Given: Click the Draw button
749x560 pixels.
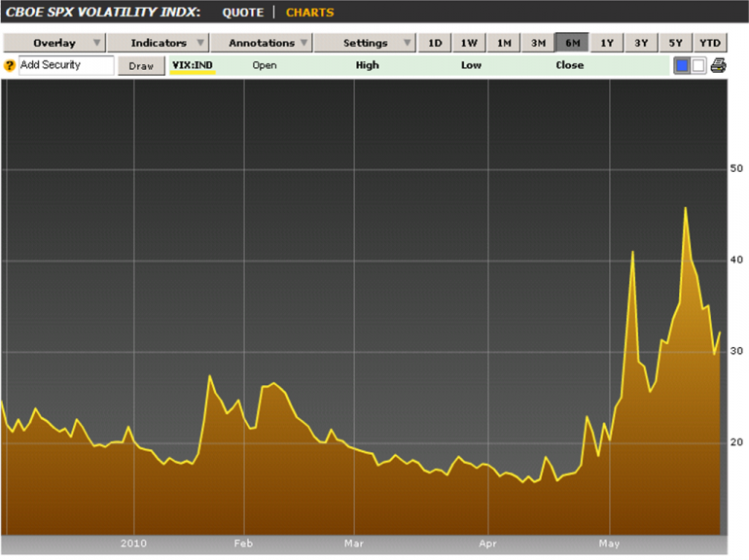Looking at the screenshot, I should (141, 66).
